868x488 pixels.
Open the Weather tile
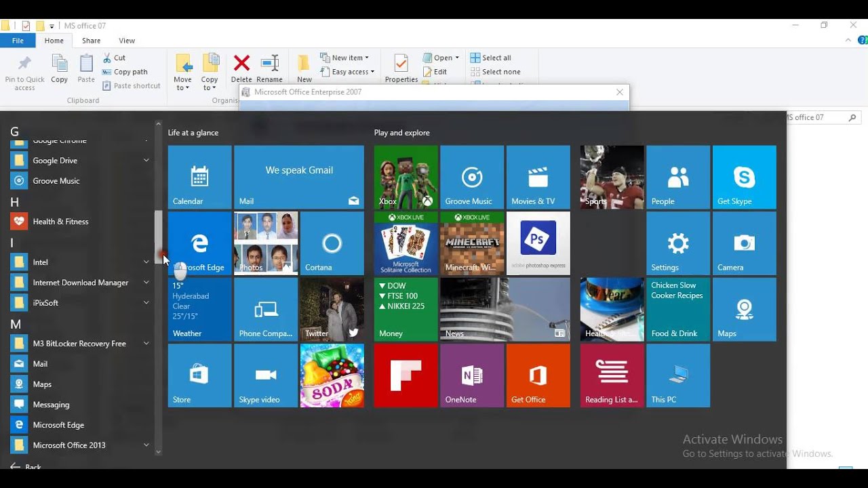pos(199,310)
